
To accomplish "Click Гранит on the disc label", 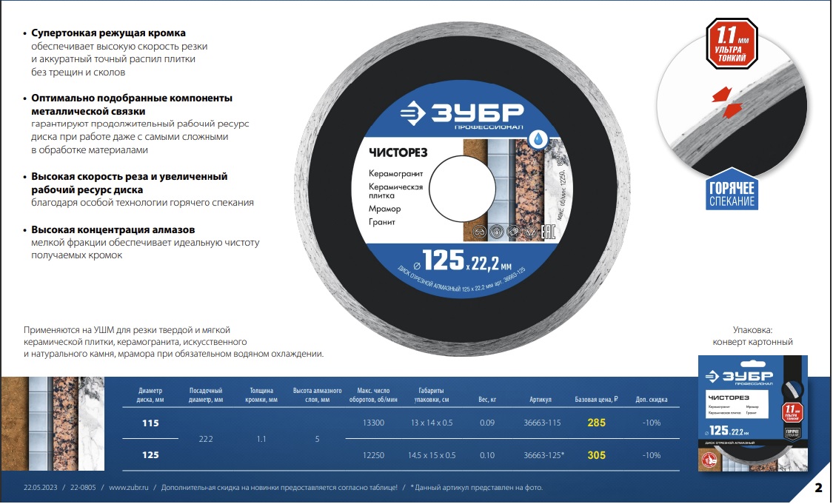I will click(382, 222).
